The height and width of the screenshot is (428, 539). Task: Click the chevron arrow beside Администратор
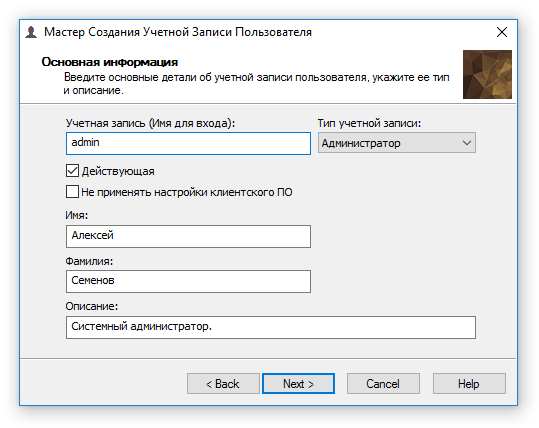coord(466,143)
